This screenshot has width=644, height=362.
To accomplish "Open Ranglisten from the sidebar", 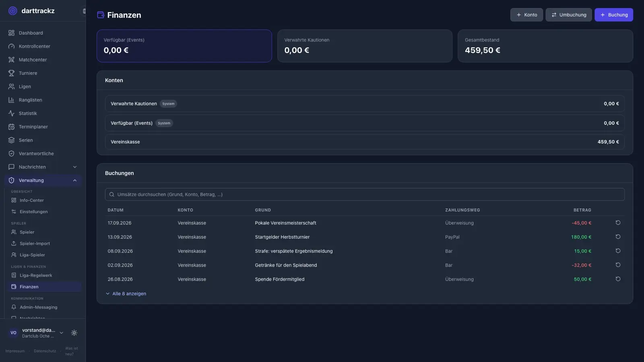I will click(43, 100).
